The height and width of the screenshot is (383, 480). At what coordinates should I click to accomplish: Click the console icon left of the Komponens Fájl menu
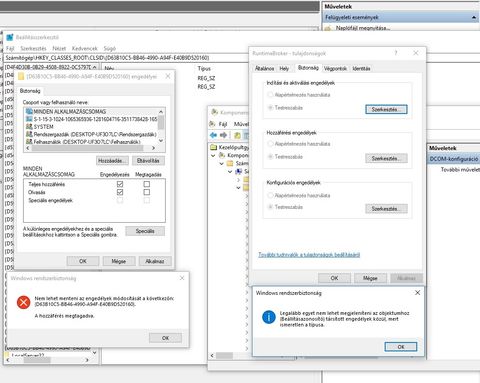[212, 124]
